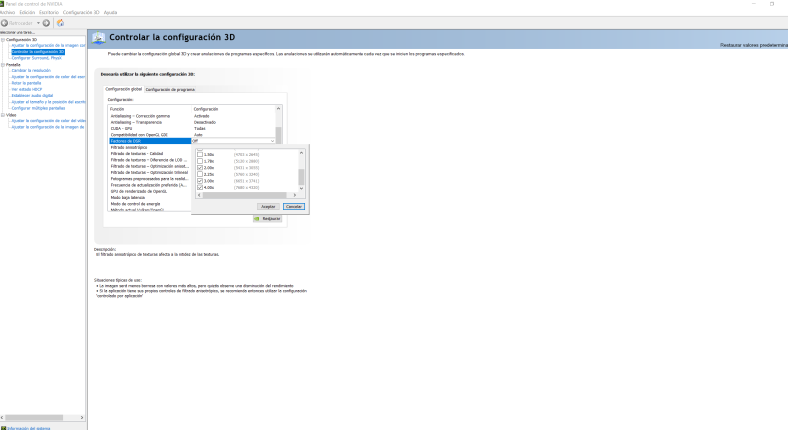Toggle the 1.50x DSR factor checkbox
The height and width of the screenshot is (430, 788).
point(200,154)
